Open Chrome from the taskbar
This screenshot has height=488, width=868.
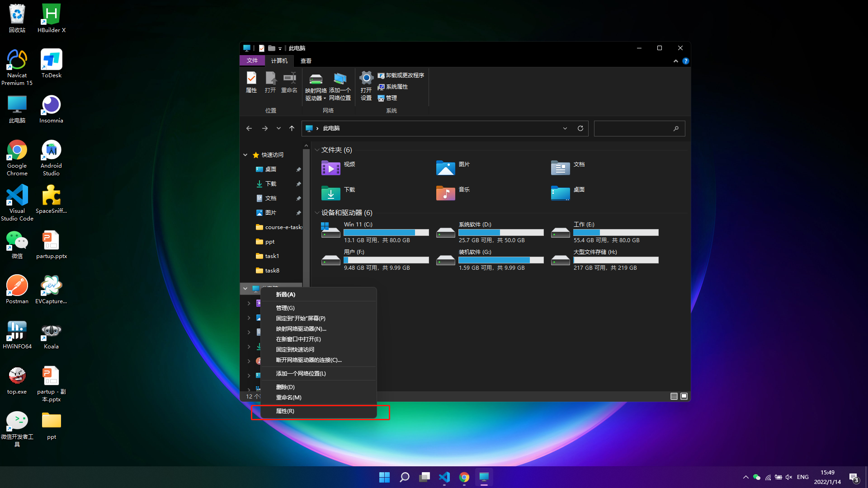click(464, 477)
